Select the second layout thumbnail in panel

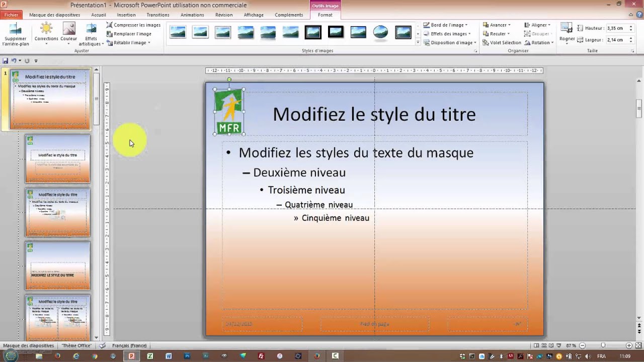pos(58,159)
